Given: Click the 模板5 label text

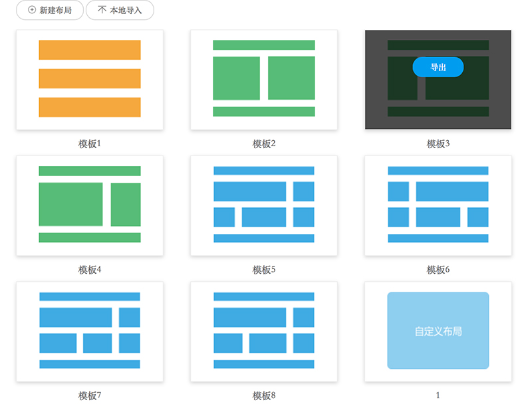Looking at the screenshot, I should point(264,270).
